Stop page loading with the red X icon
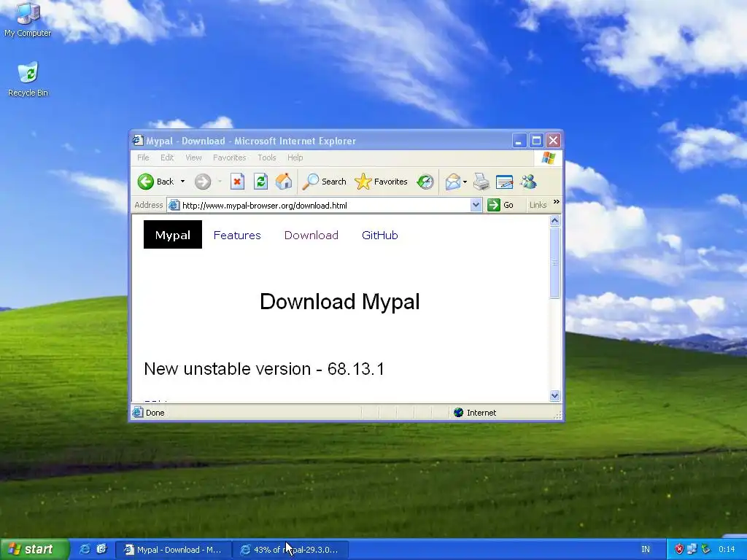Image resolution: width=747 pixels, height=560 pixels. coord(237,182)
